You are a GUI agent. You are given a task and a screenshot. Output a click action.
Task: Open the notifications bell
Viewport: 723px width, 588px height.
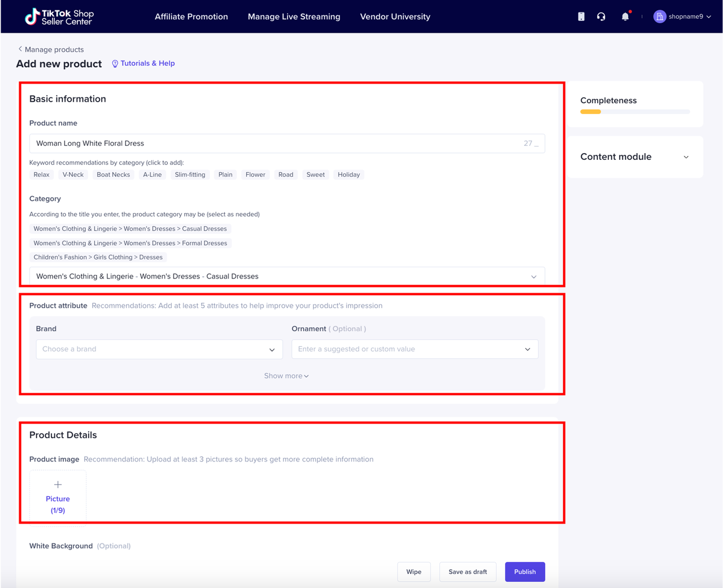tap(625, 17)
